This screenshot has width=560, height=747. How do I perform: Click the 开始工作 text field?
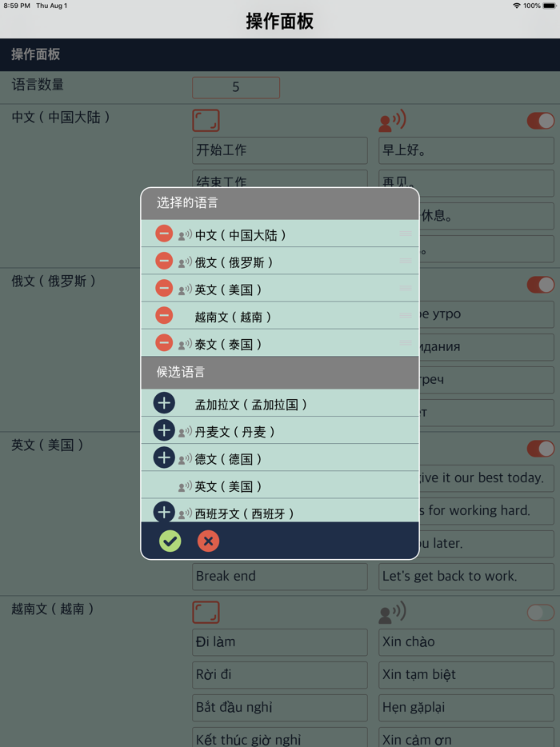coord(279,150)
